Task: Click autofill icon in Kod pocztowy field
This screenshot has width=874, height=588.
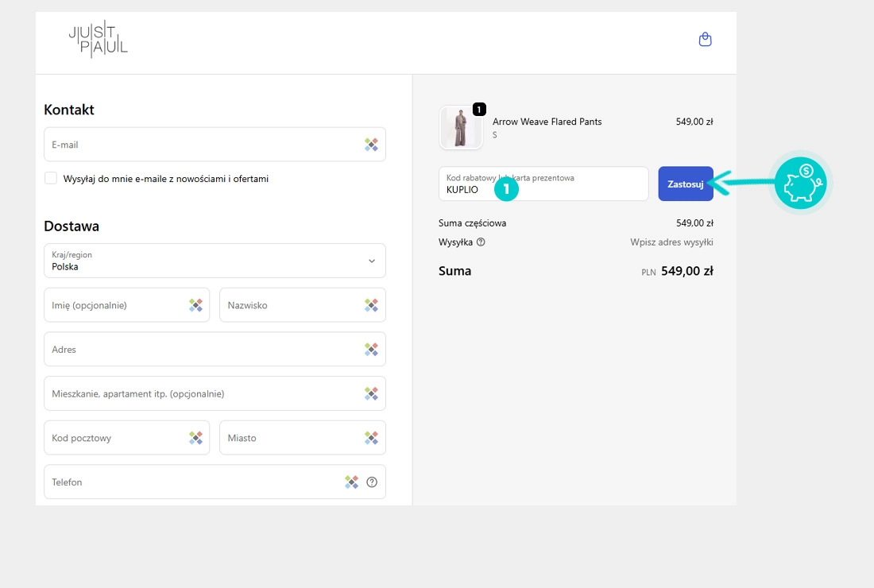Action: pos(195,438)
